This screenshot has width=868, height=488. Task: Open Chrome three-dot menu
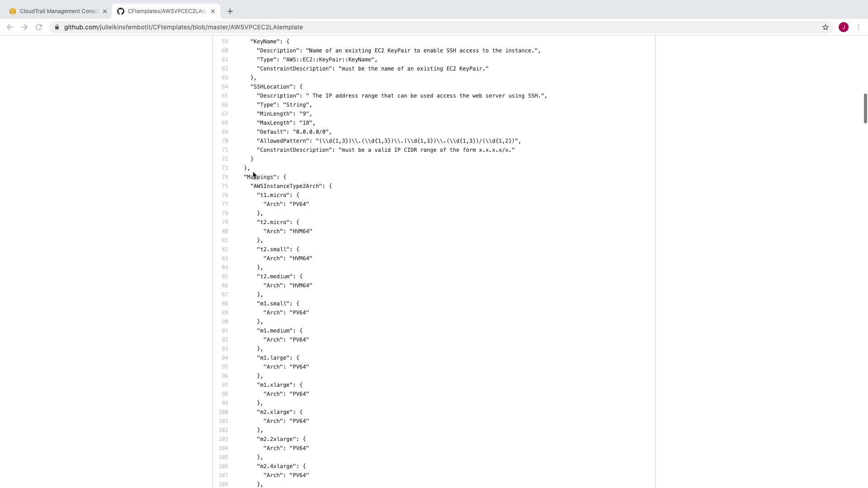pos(858,27)
